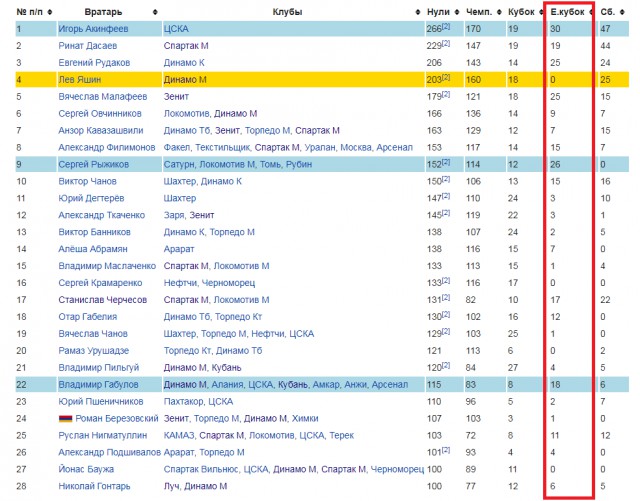Open Луч club link in Гонтарь row
640x501 pixels.
pyautogui.click(x=171, y=486)
